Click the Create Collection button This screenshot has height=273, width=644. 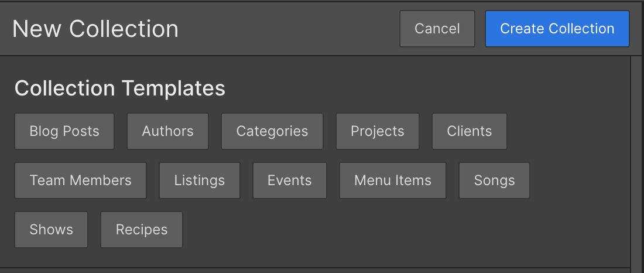[x=557, y=29]
